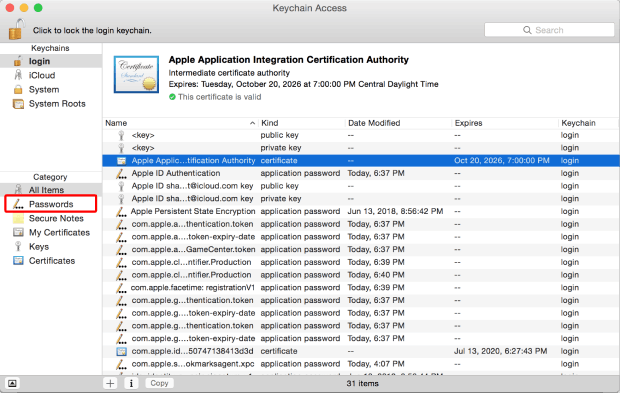Image resolution: width=620 pixels, height=393 pixels.
Task: Click the Certificates category icon
Action: [x=18, y=261]
